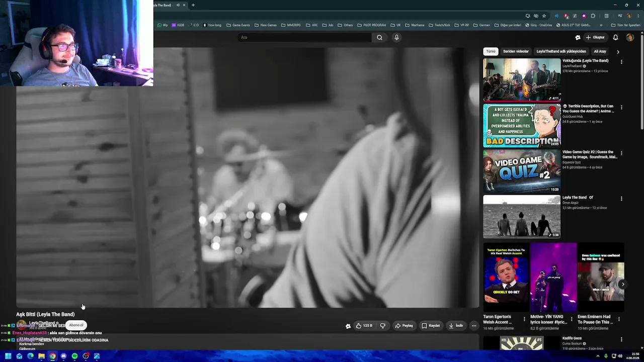
Task: Select the Ali Atay filter chip
Action: pos(600,51)
